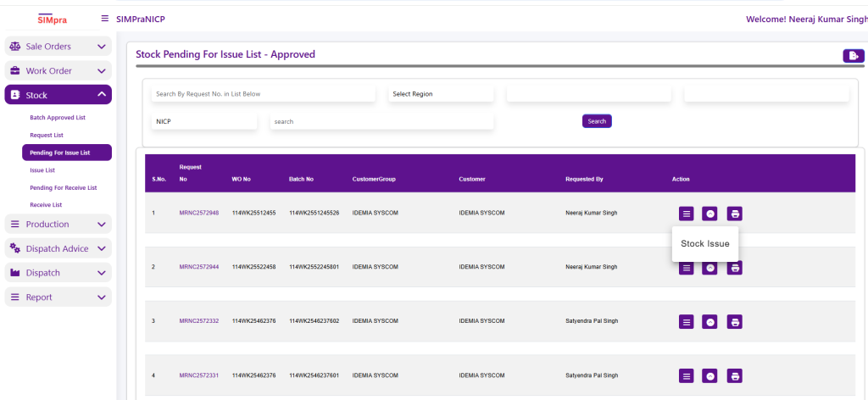Expand the Sale Orders sidebar menu
Screen dimensions: 868x400
tap(58, 47)
